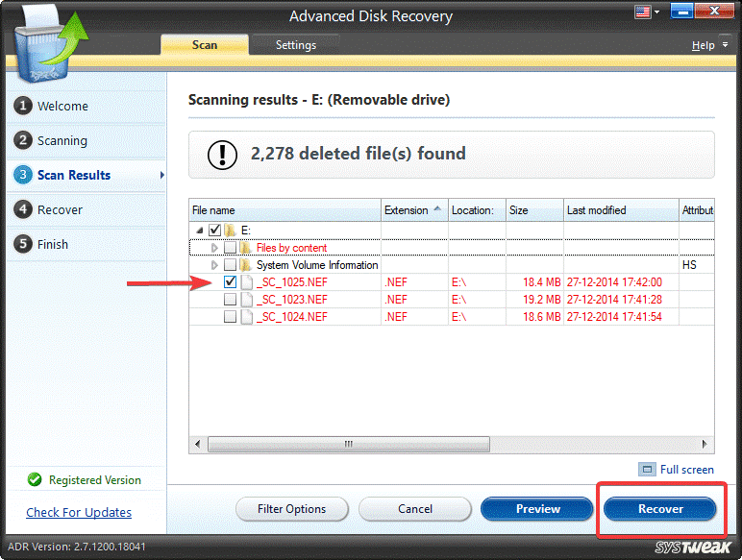The image size is (742, 560).
Task: Click the green Registered Version checkmark icon
Action: click(35, 479)
